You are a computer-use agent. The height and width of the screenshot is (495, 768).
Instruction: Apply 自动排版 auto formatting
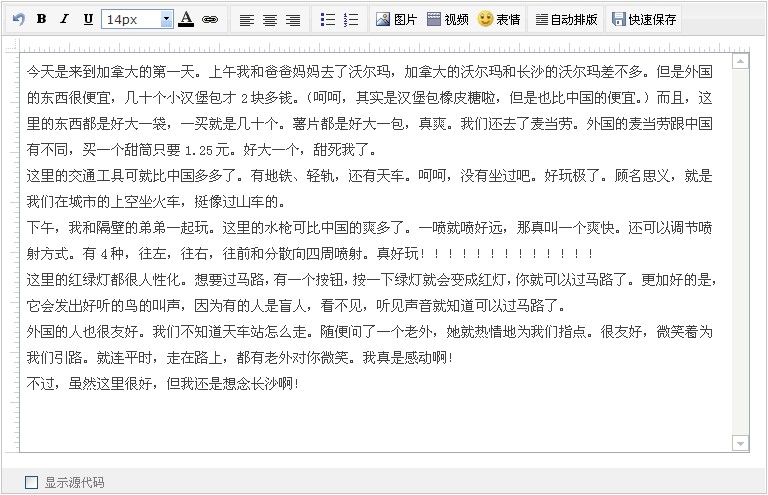pos(566,20)
